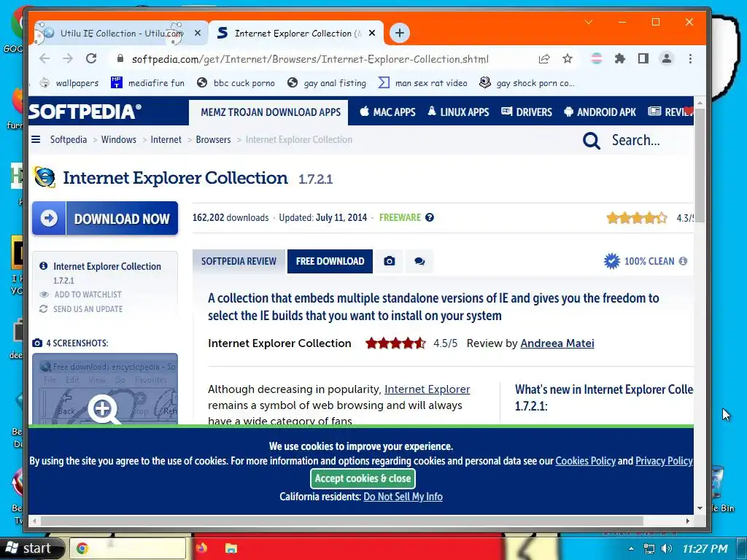Switch to SOFTPEDIA REVIEW tab
Image resolution: width=747 pixels, height=560 pixels.
click(x=239, y=262)
